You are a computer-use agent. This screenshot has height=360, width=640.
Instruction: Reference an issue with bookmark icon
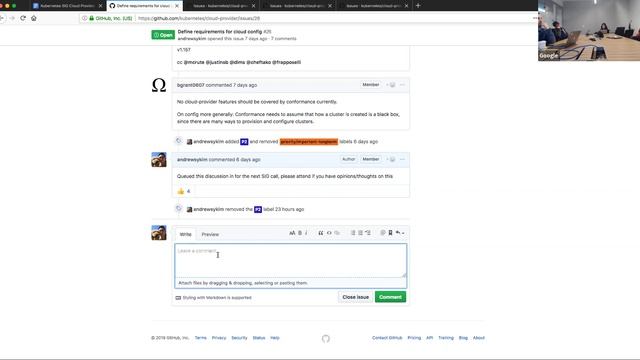pyautogui.click(x=390, y=233)
